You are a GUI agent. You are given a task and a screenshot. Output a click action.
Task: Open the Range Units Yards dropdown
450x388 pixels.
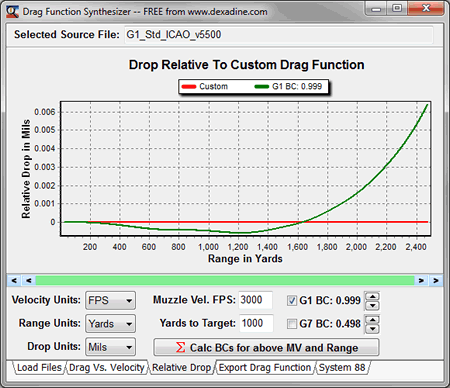coord(110,324)
